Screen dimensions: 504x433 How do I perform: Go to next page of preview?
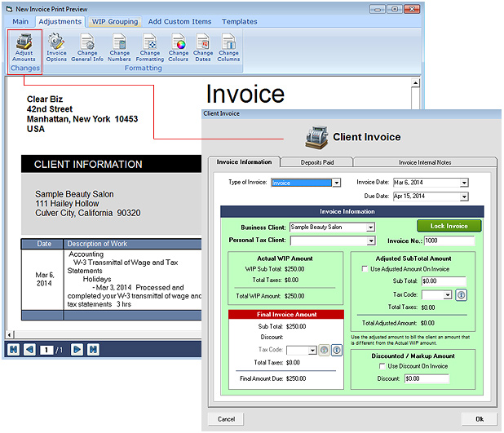tap(77, 350)
